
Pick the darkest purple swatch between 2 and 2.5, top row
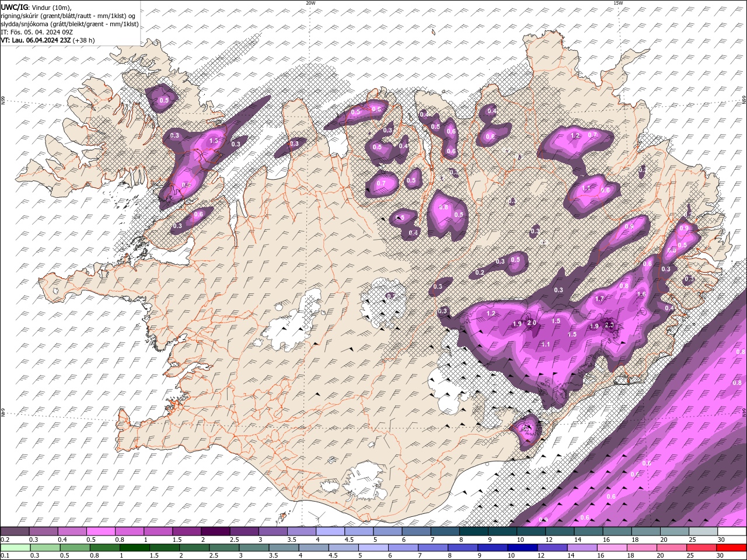tap(215, 531)
